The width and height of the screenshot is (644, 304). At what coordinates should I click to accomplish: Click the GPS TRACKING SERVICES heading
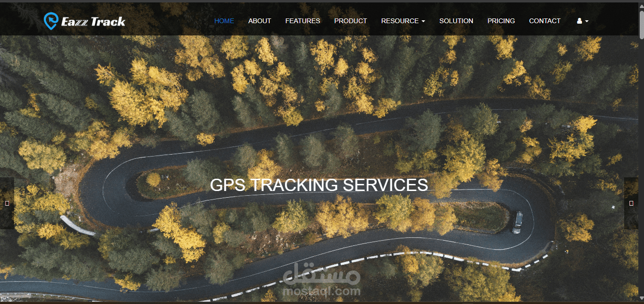(319, 185)
